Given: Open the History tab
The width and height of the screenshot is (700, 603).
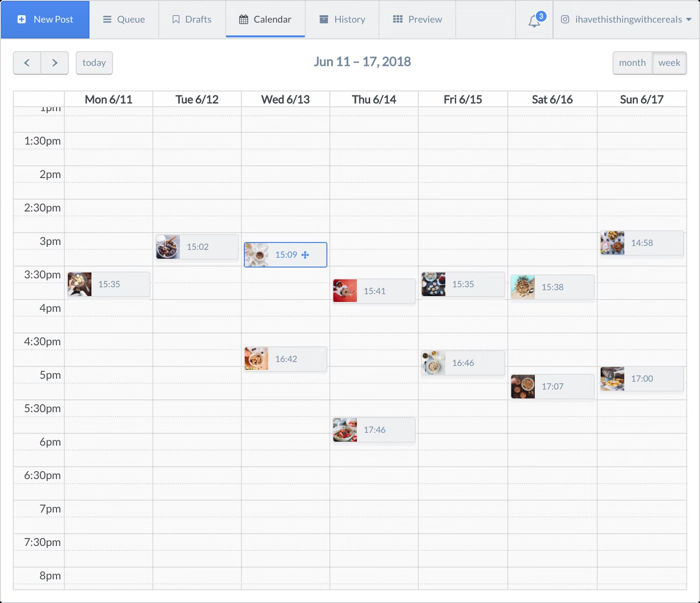Looking at the screenshot, I should point(342,19).
